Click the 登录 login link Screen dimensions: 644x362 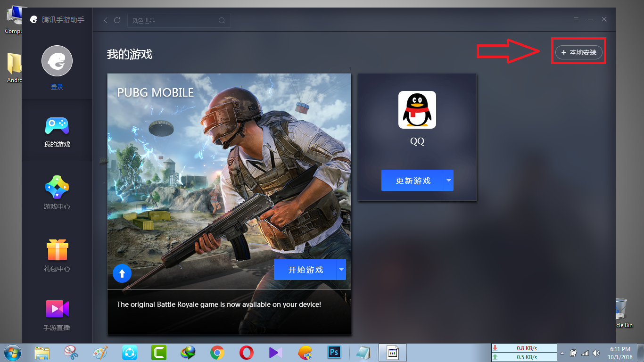(57, 87)
